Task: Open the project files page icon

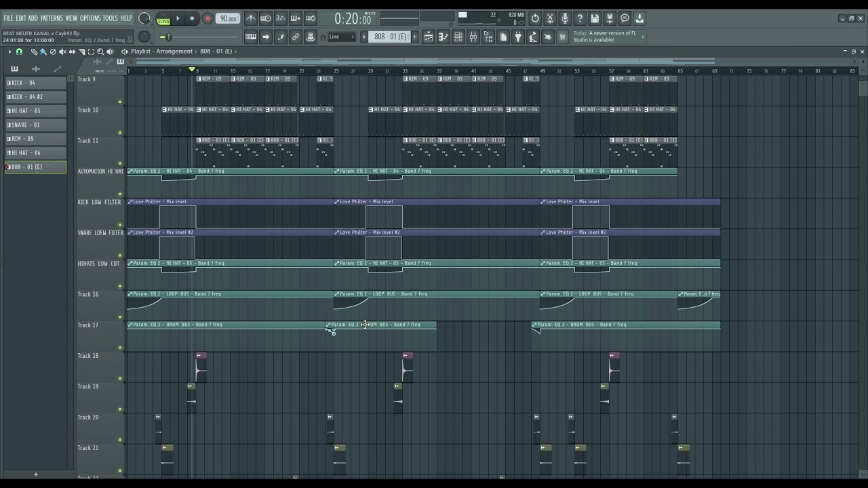Action: pos(503,37)
